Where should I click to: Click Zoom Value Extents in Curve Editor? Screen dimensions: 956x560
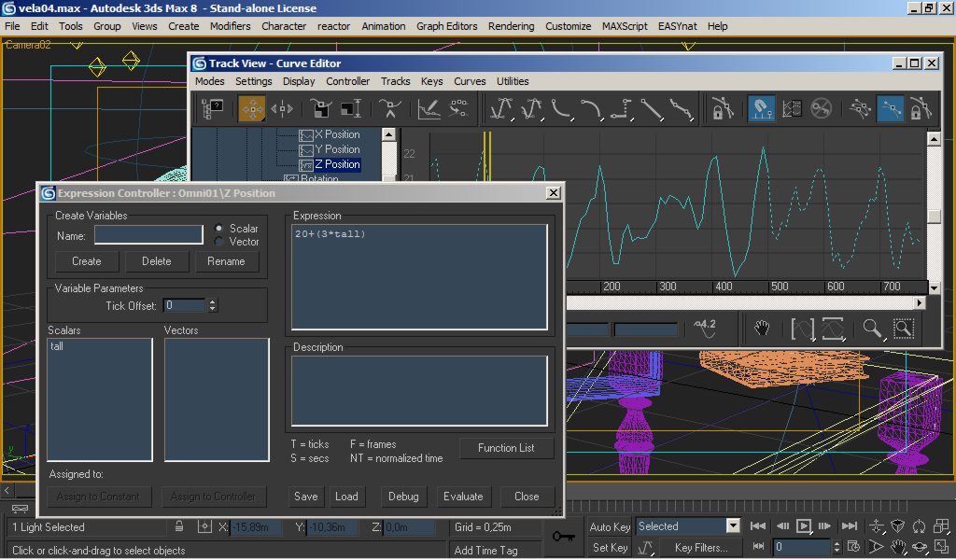833,329
